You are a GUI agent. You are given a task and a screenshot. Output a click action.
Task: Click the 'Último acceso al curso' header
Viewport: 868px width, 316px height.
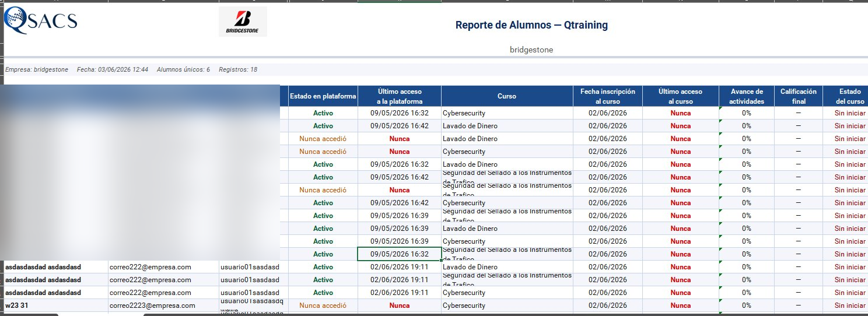coord(680,96)
